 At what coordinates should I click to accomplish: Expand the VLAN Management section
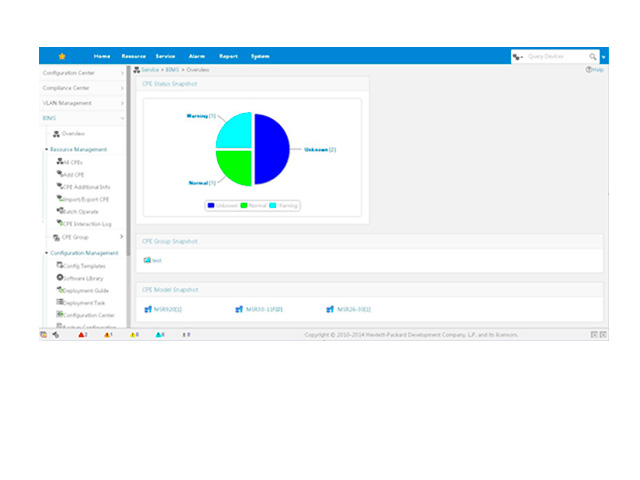(84, 103)
